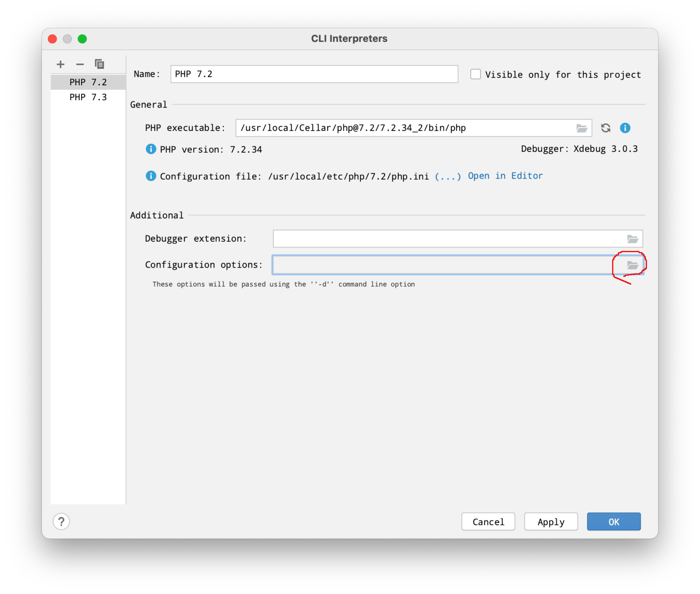Select the PHP 7.2 interpreter
700x594 pixels.
[x=88, y=82]
